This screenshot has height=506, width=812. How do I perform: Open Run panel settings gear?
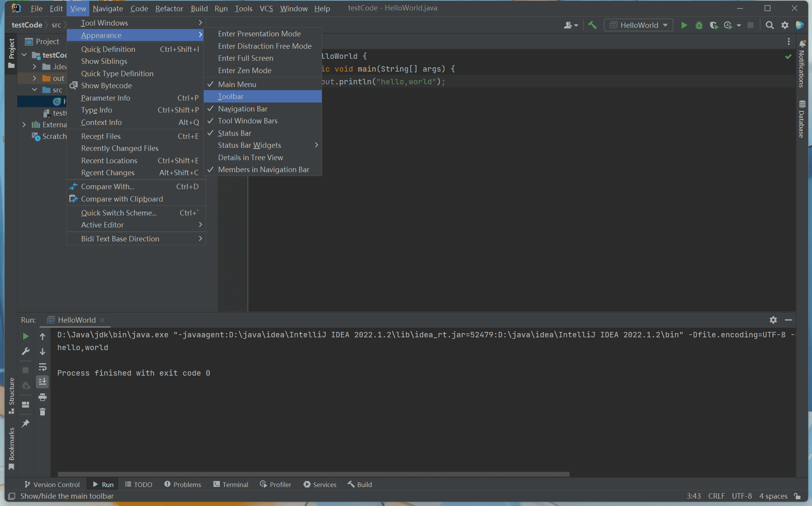point(773,320)
